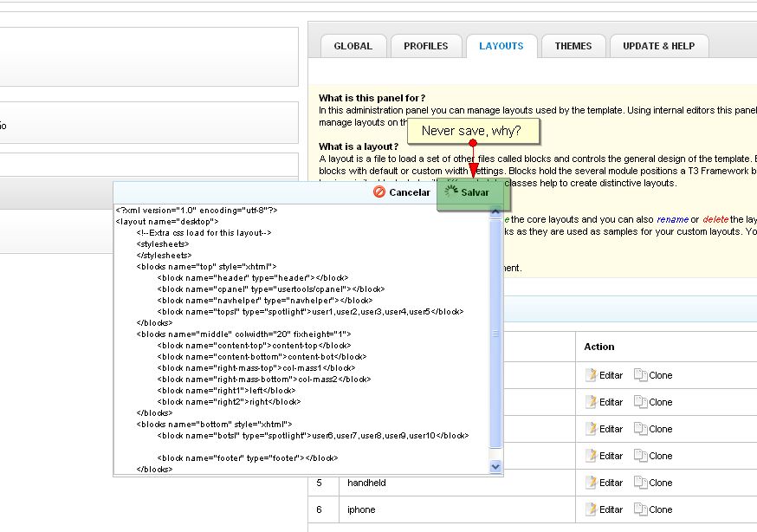Go to the THEMES tab
The image size is (757, 532).
(573, 46)
